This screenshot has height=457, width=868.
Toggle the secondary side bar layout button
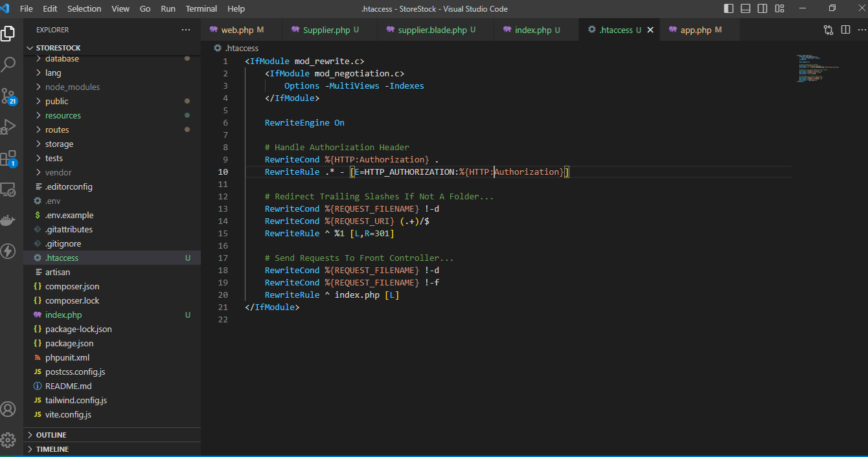pos(762,8)
